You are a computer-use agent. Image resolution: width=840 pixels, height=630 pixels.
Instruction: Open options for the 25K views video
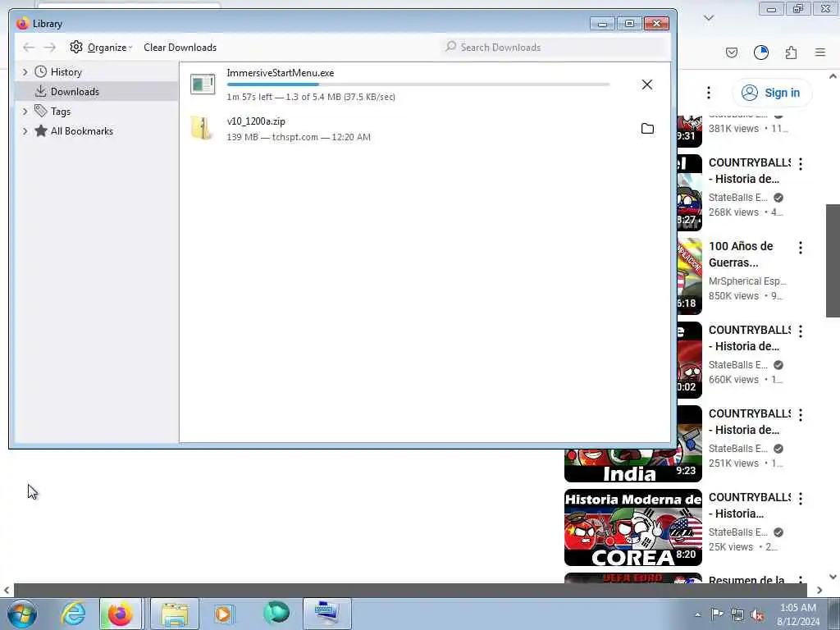click(x=801, y=498)
